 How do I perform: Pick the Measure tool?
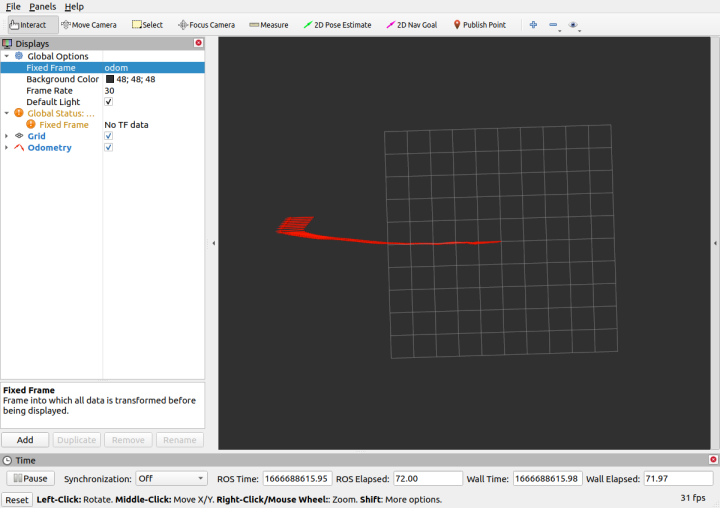click(269, 25)
